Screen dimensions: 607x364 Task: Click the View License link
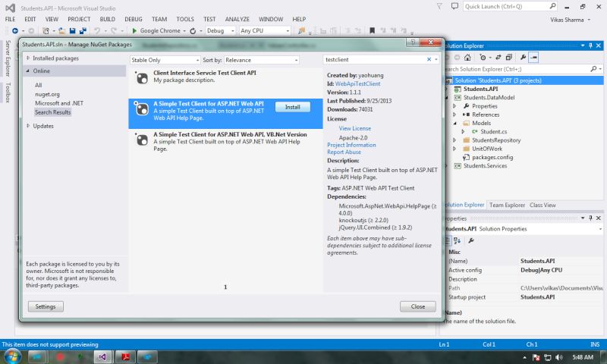(355, 128)
